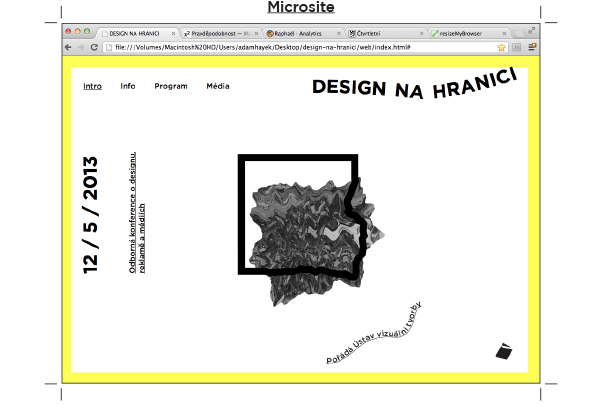Go to the Program section

coord(171,86)
